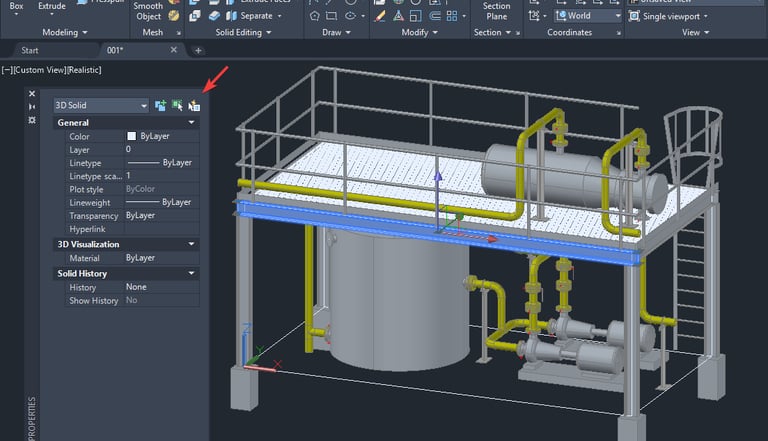The image size is (768, 441).
Task: Add a new drawing tab with plus
Action: [198, 50]
